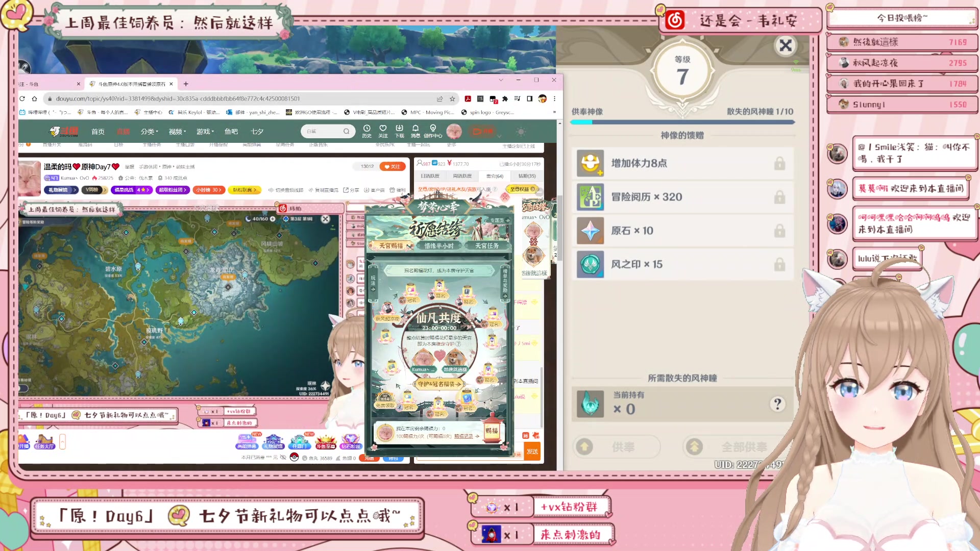The width and height of the screenshot is (980, 551).
Task: Switch to 钻粉(35) tab
Action: tap(527, 176)
